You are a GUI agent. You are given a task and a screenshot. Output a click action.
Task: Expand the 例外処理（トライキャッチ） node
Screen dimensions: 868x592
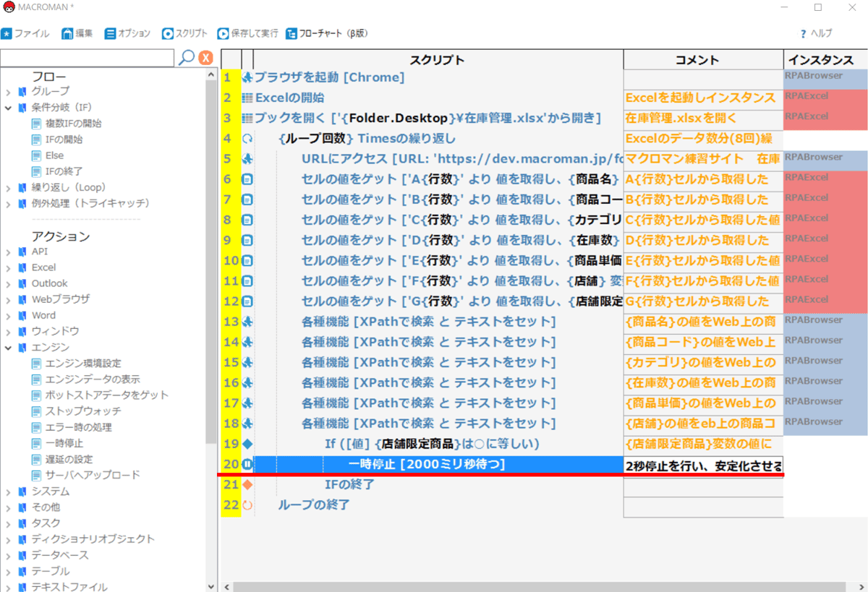(x=8, y=203)
